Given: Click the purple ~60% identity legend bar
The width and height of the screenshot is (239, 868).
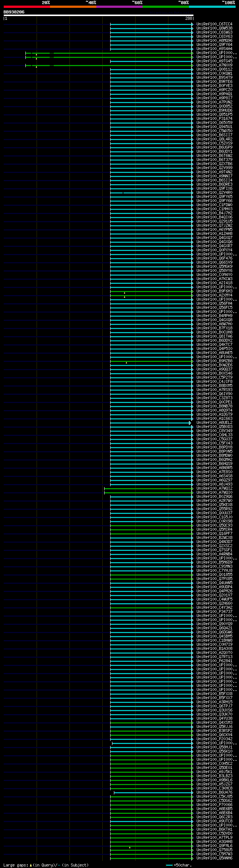Looking at the screenshot, I should pyautogui.click(x=119, y=7).
